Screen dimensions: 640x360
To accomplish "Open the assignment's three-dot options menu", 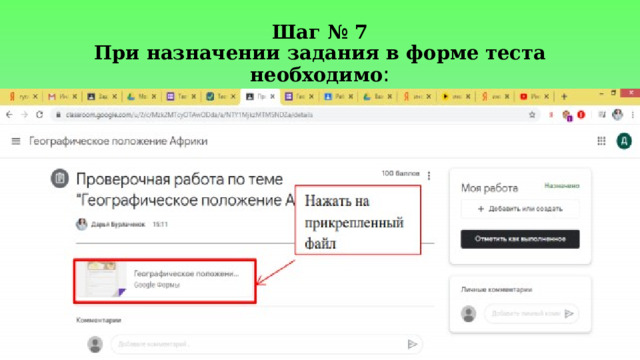I will [x=429, y=176].
